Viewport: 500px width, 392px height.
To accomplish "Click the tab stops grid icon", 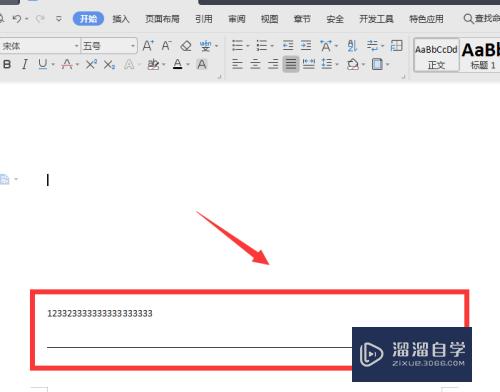I will click(397, 45).
